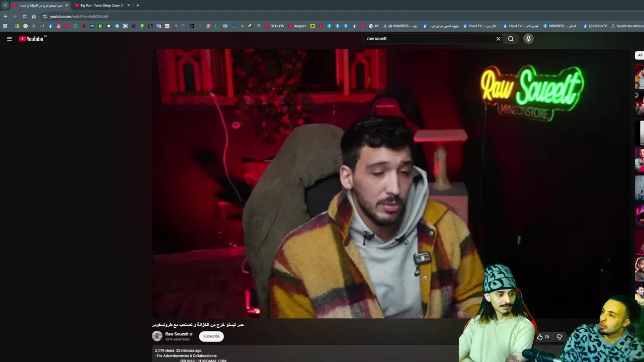Open the WhatsApp bookmark icon
Viewport: 644px width, 362px height.
(75, 26)
